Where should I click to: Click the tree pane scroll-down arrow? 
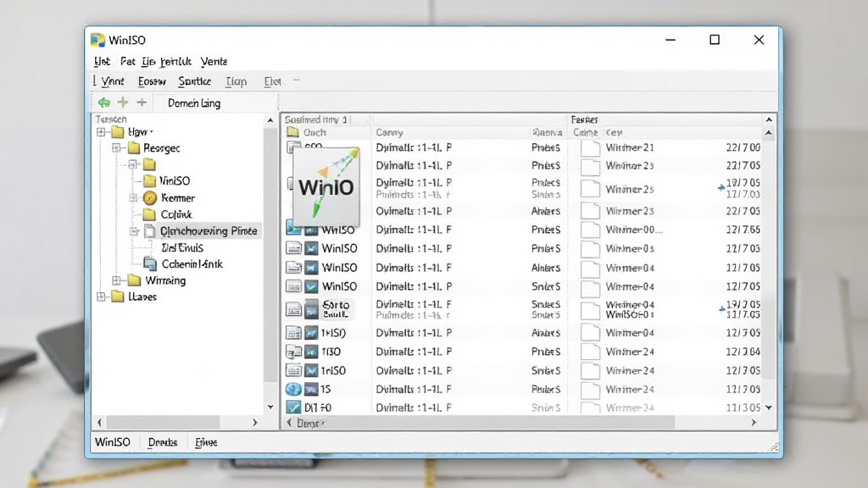click(x=270, y=408)
